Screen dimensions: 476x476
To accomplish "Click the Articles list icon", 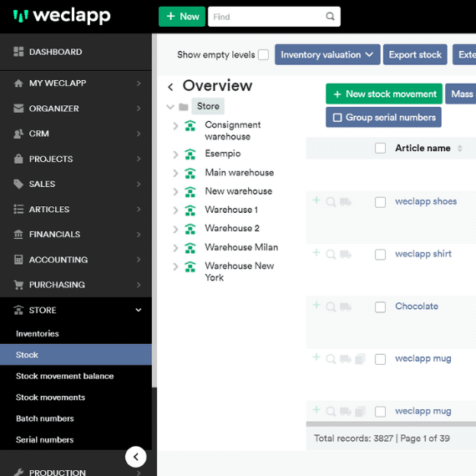I will 18,209.
